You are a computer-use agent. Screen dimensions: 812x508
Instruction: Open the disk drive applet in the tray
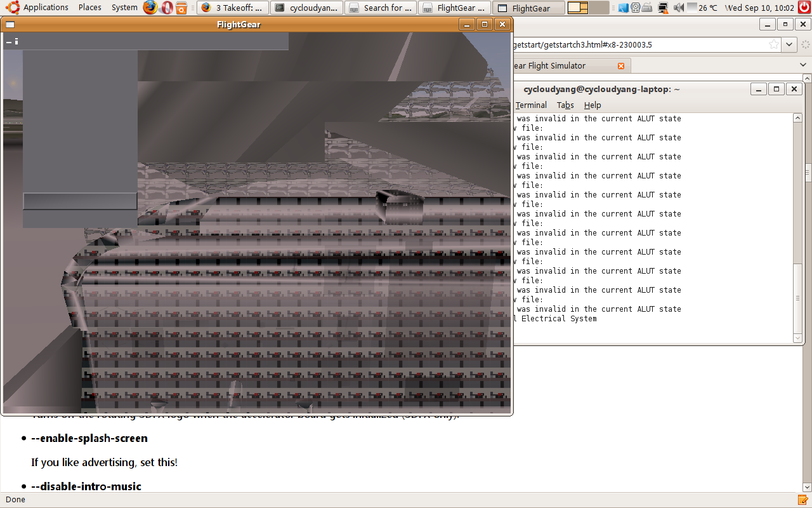(634, 8)
